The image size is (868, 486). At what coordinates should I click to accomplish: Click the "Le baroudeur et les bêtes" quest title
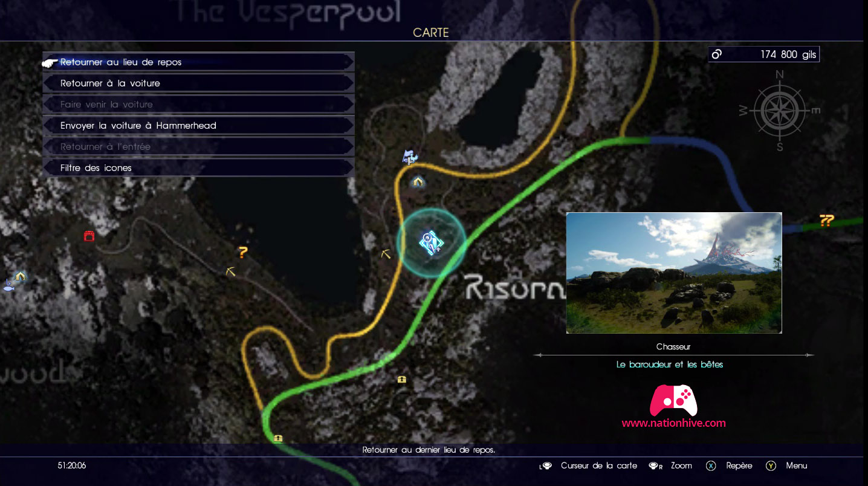[x=670, y=364]
